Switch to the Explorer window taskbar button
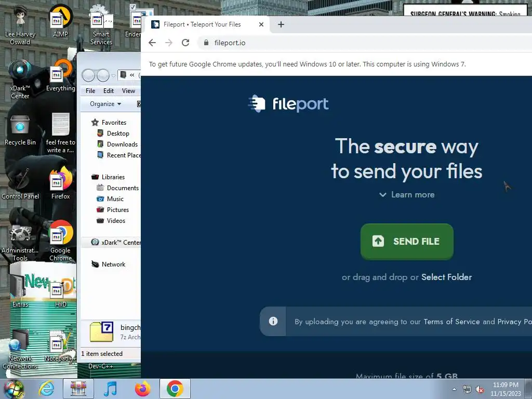 pyautogui.click(x=78, y=389)
